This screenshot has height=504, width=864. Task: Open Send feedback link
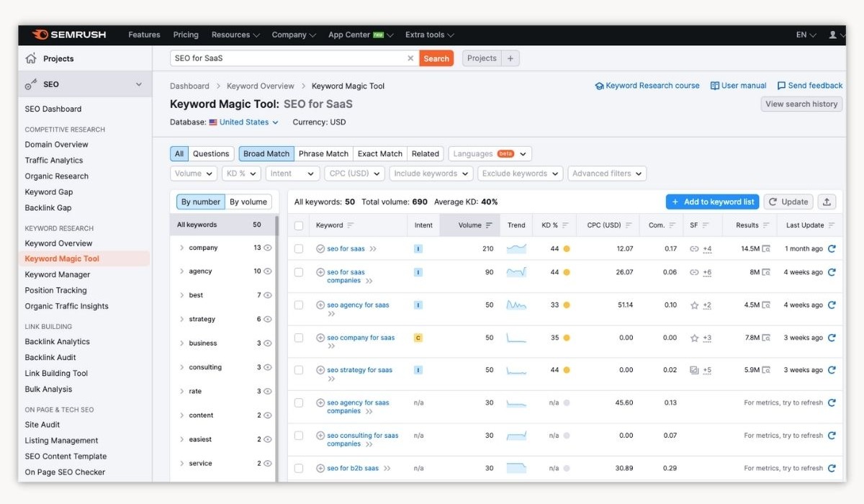[x=810, y=86]
